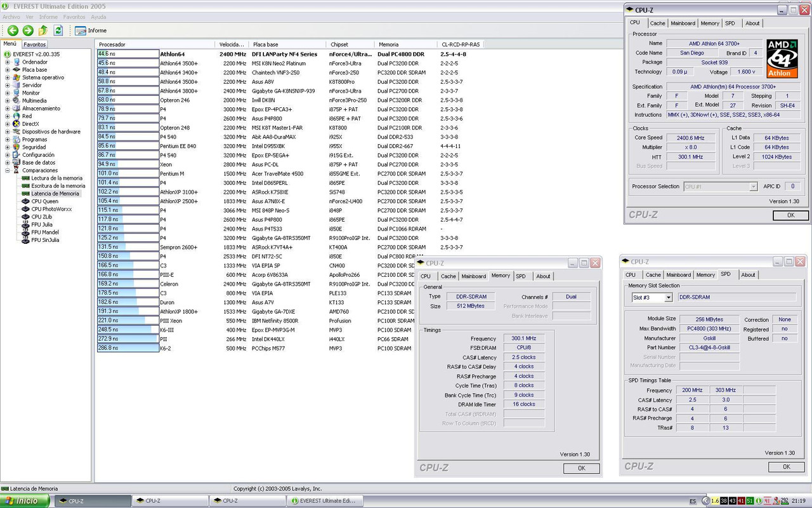812x508 pixels.
Task: Click the Base de datos icon
Action: point(16,163)
